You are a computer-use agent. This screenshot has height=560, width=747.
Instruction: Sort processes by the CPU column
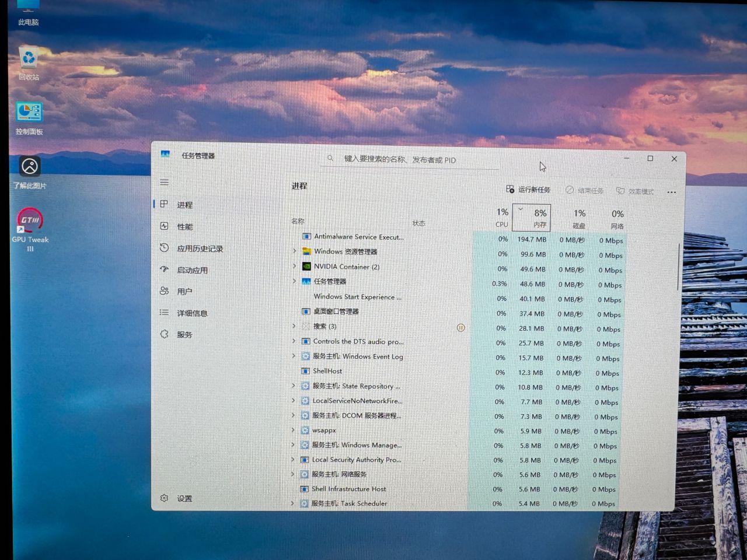(501, 218)
